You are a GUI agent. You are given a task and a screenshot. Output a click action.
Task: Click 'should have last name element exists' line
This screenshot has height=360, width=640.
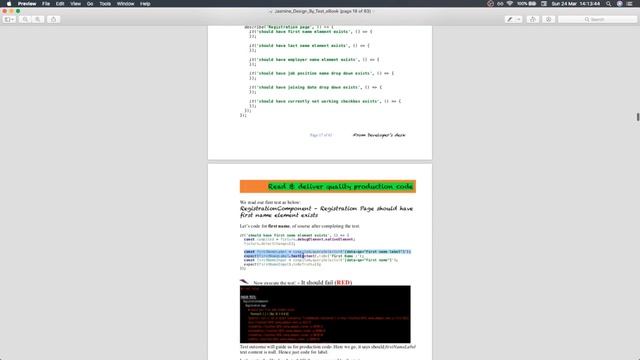point(309,46)
